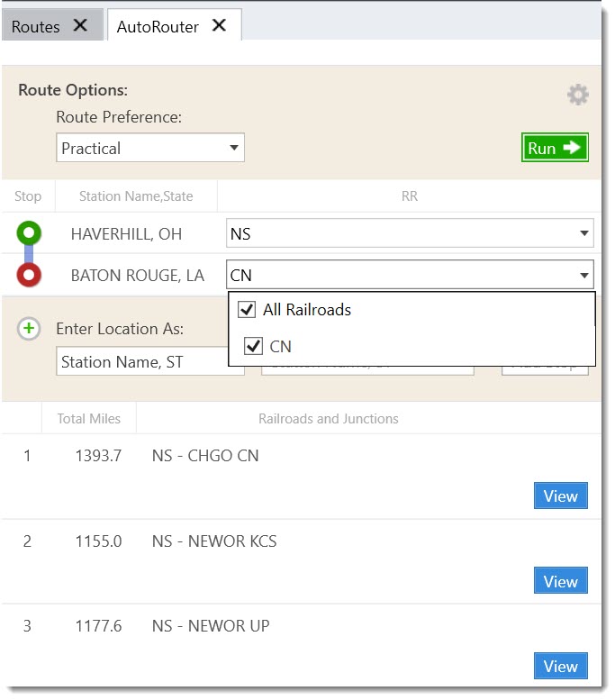The image size is (615, 700).
Task: Click the red destination stop marker
Action: [x=29, y=275]
